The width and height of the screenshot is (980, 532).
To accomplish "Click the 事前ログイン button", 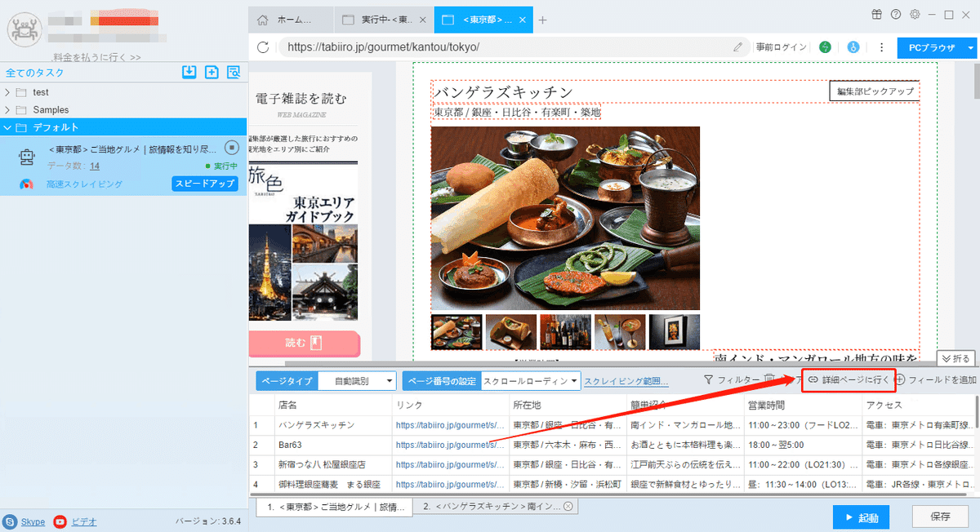I will coord(782,47).
